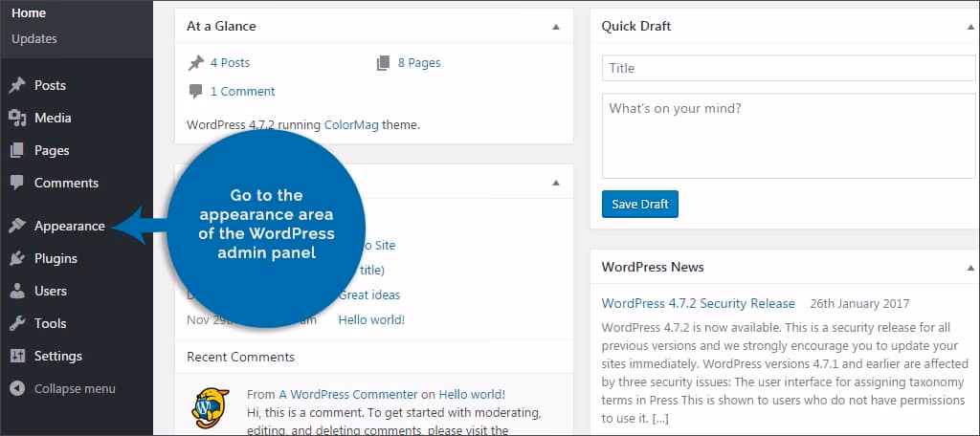This screenshot has width=980, height=436.
Task: Select the Collapse menu text
Action: click(75, 388)
